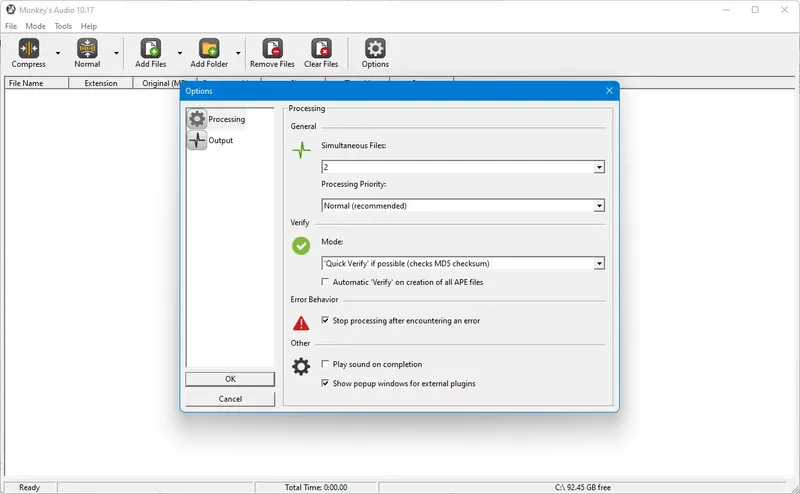Expand the Verify Mode dropdown

(x=599, y=263)
